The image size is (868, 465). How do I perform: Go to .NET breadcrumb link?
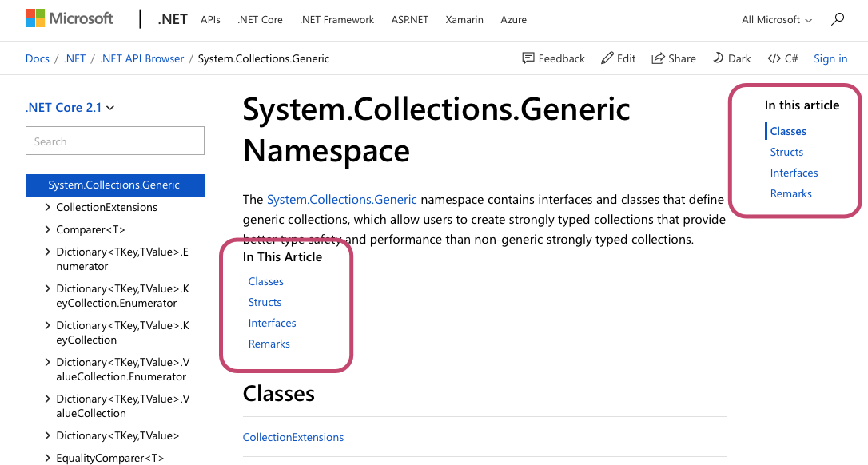click(74, 58)
